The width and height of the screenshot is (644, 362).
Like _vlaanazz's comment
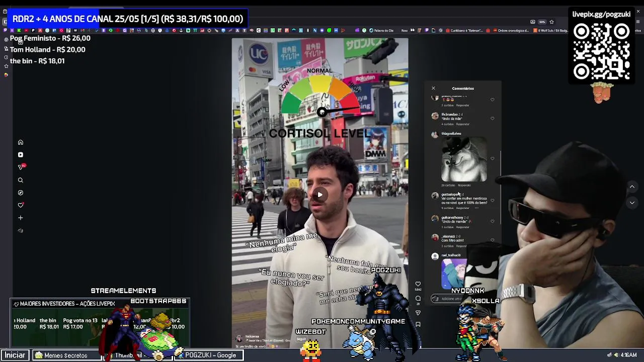pyautogui.click(x=493, y=240)
